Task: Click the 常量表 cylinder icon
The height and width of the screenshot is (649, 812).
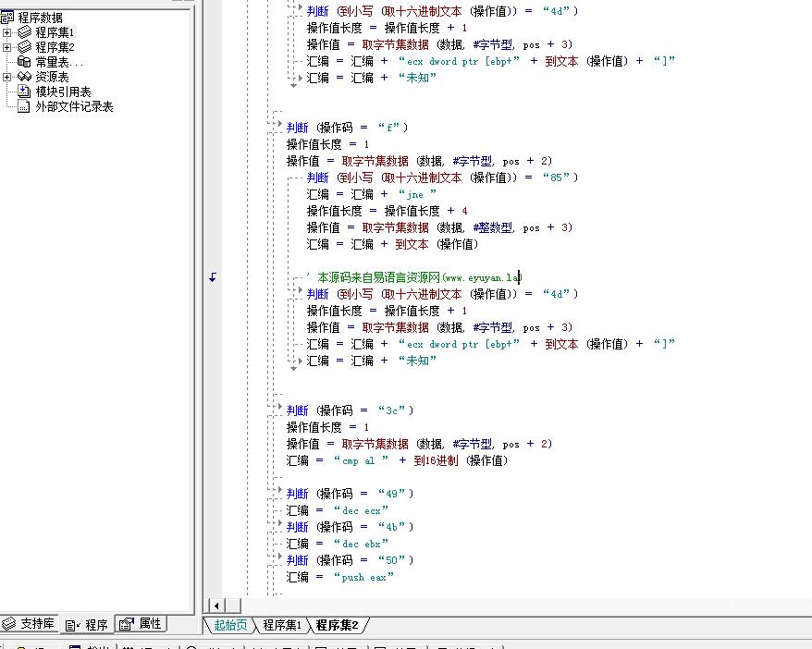Action: click(x=25, y=62)
